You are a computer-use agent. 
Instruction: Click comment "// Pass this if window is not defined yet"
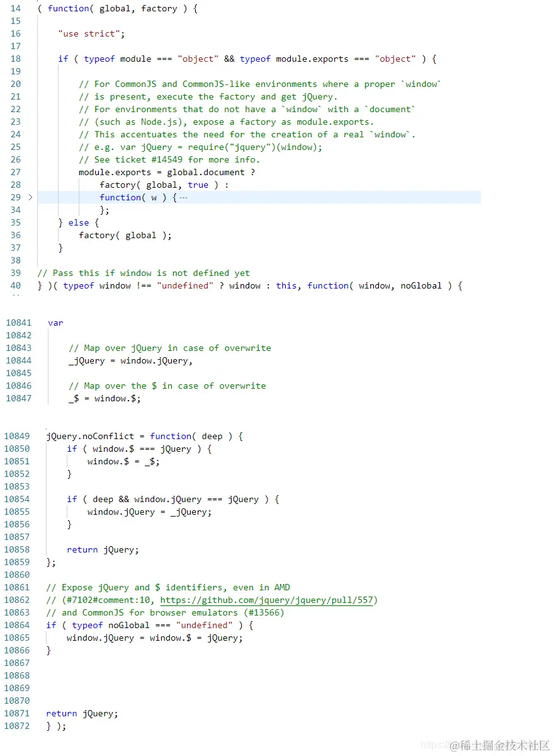(x=144, y=273)
